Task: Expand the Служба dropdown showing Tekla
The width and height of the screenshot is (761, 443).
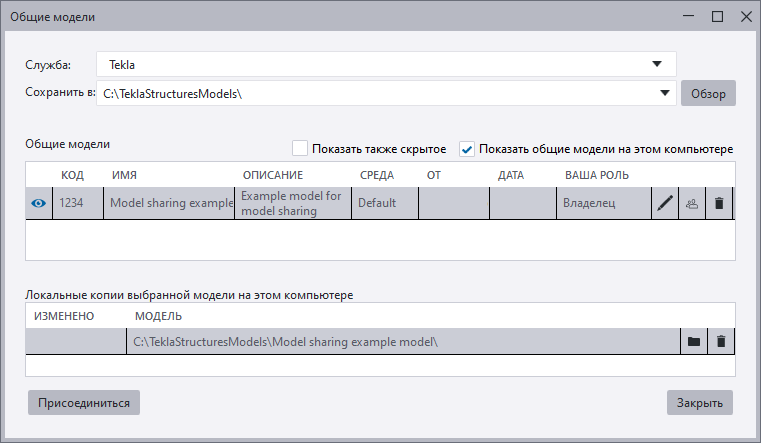Action: pyautogui.click(x=656, y=65)
